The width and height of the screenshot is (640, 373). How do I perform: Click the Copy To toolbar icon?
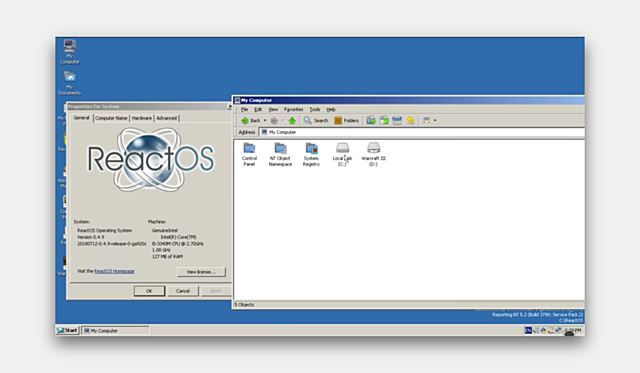pyautogui.click(x=384, y=120)
